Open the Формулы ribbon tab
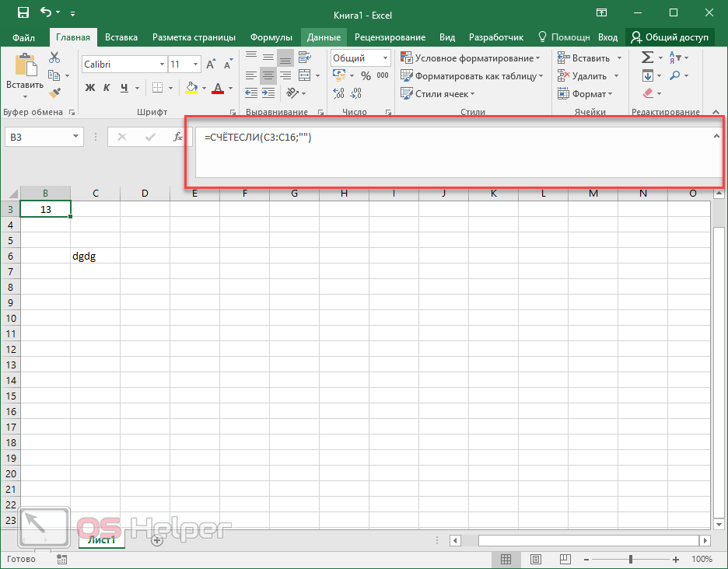Viewport: 728px width, 569px height. tap(271, 37)
